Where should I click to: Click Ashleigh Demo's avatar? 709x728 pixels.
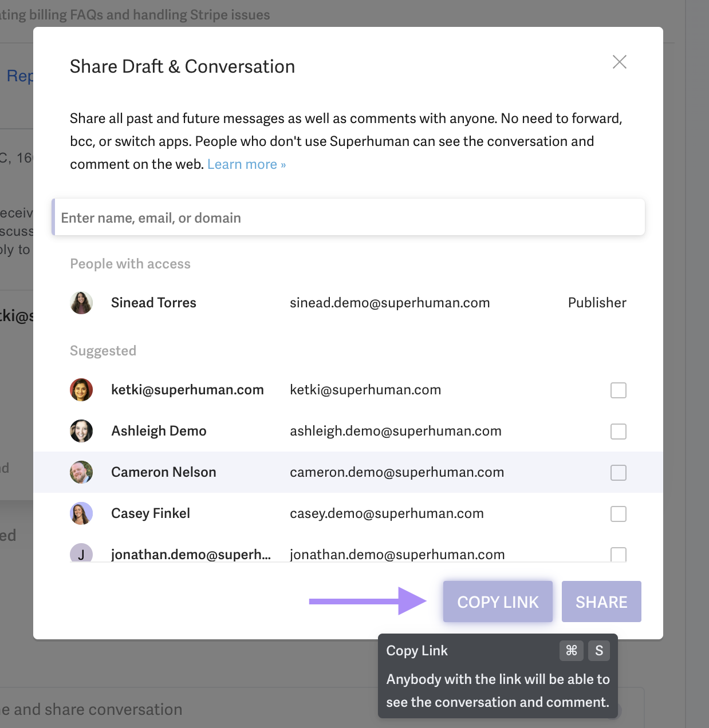pyautogui.click(x=81, y=431)
